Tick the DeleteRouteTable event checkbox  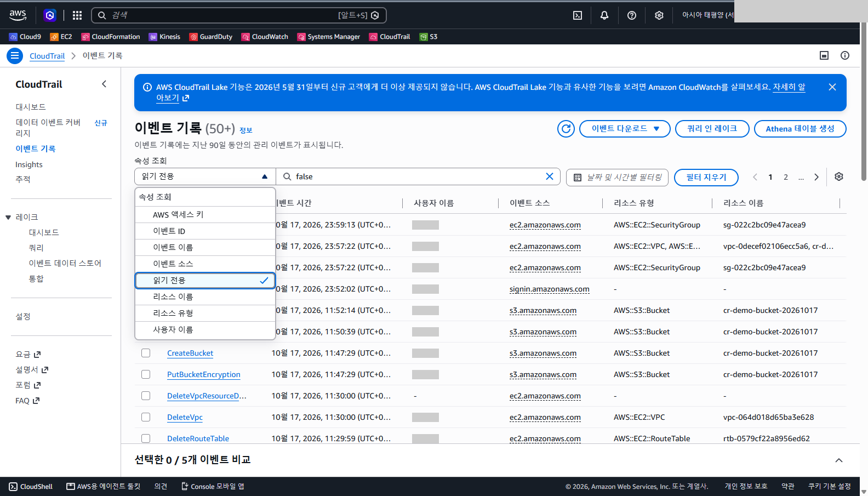[146, 438]
